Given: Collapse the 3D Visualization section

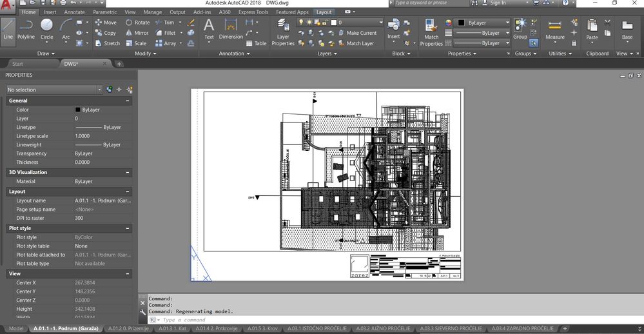Looking at the screenshot, I should point(128,173).
